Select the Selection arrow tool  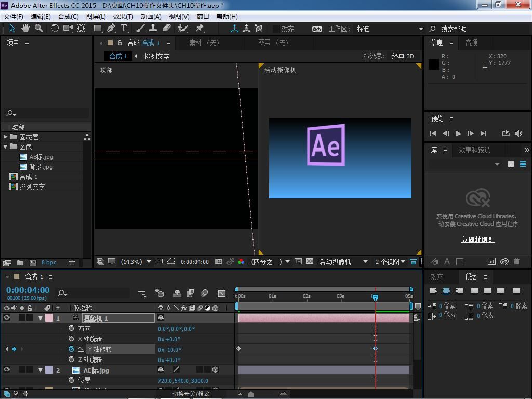point(12,29)
